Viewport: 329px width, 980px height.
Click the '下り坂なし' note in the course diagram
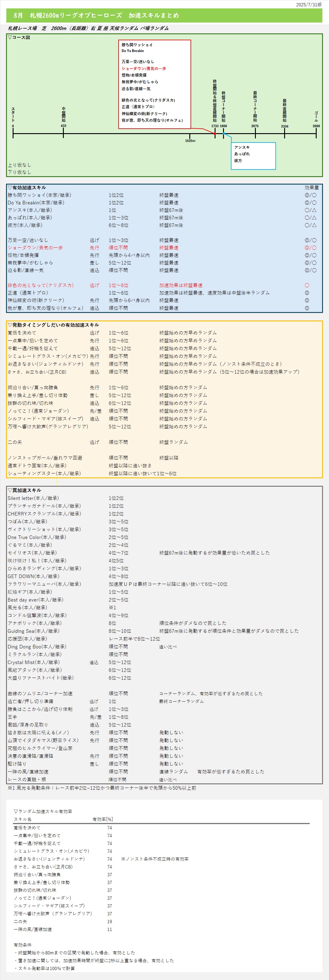point(20,172)
